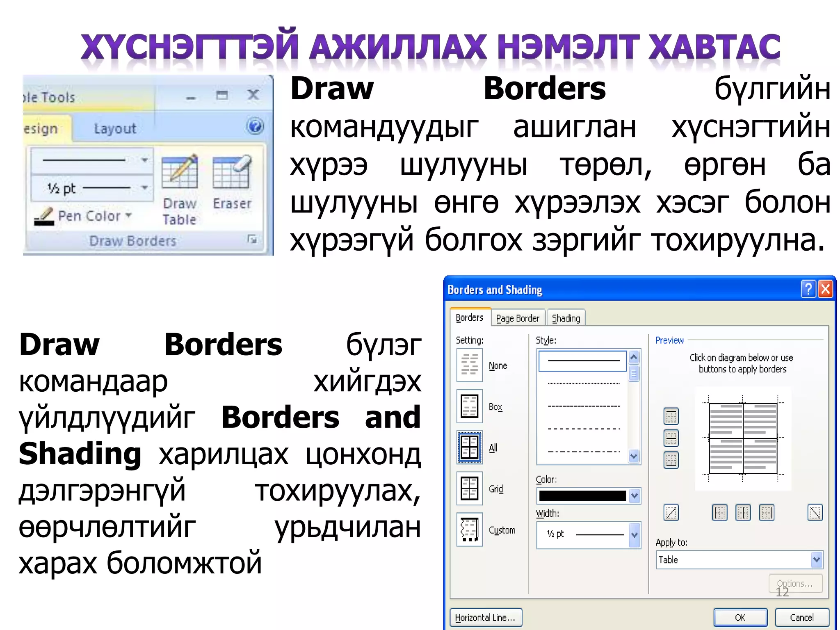Click Style list scroll up arrow
The height and width of the screenshot is (630, 840).
click(x=634, y=357)
